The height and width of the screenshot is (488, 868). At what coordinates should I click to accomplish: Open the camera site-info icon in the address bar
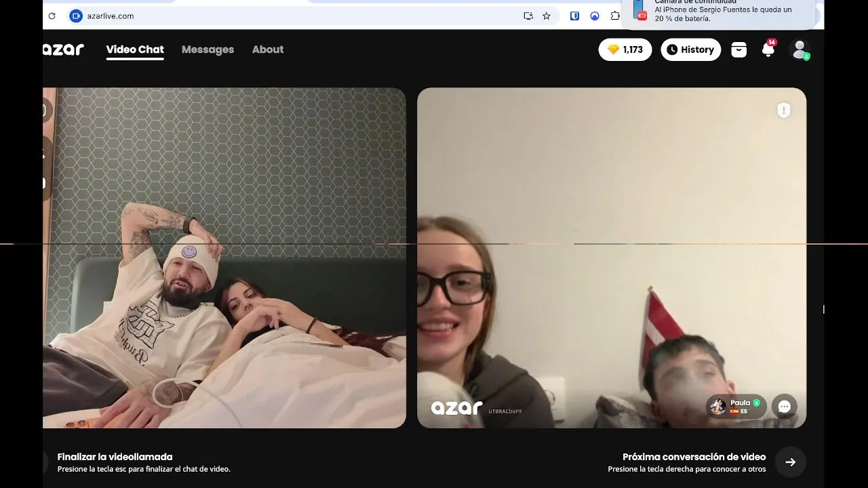click(76, 16)
